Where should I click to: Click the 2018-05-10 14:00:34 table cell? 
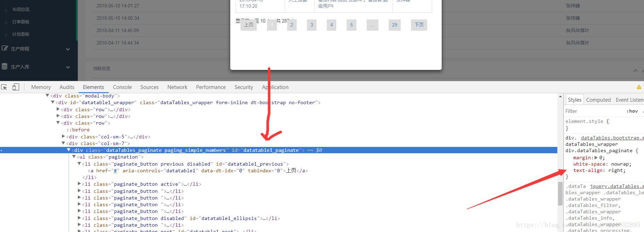point(118,18)
